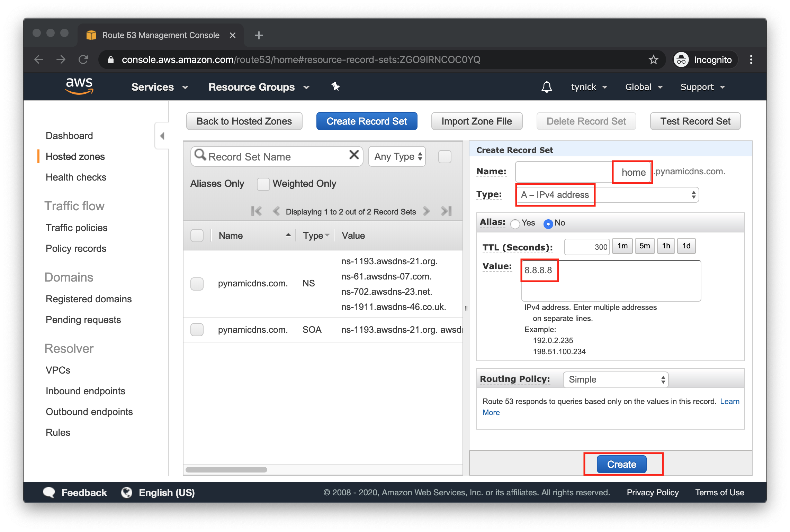
Task: Open the Type column filter arrow
Action: 327,235
